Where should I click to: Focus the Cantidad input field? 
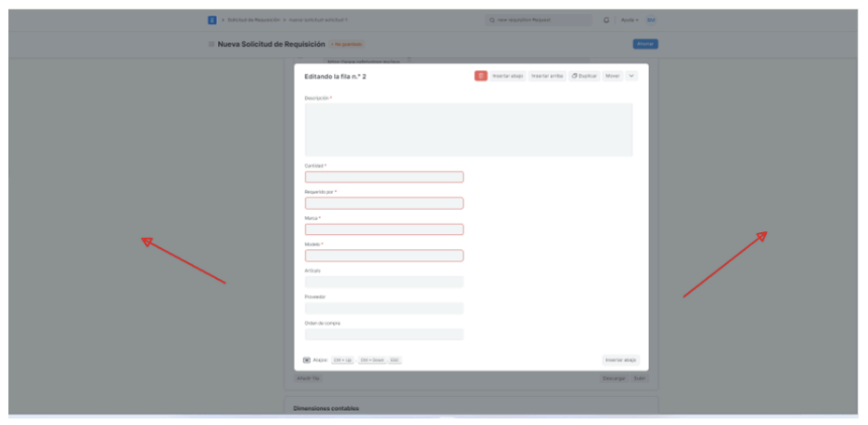click(x=383, y=177)
